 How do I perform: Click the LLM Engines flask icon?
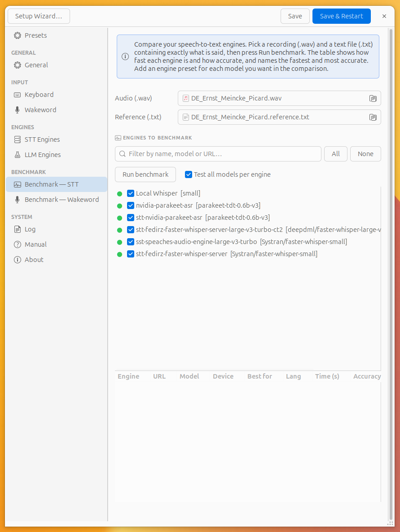[x=18, y=155]
